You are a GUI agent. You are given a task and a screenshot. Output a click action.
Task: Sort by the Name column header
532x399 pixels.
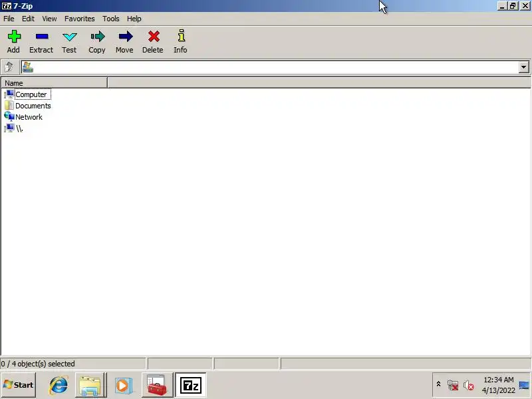[x=55, y=82]
